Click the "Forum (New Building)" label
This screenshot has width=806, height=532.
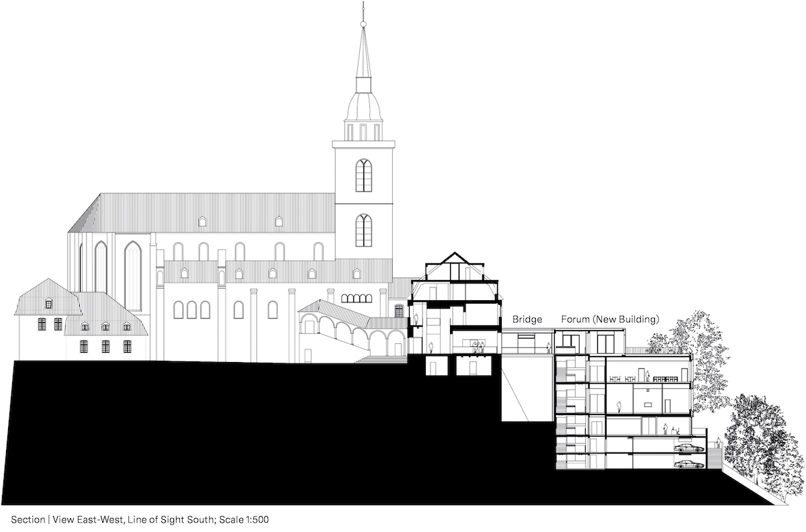coord(611,319)
